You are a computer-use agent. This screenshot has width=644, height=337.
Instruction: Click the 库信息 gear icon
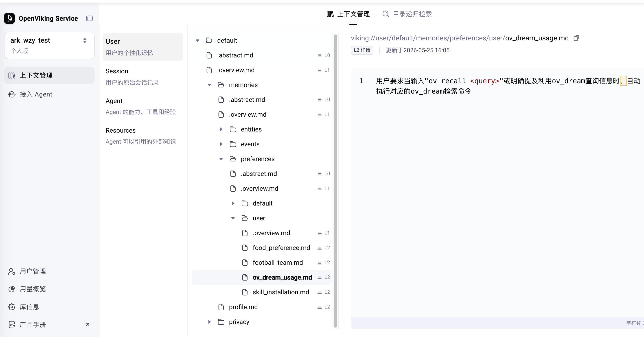[12, 307]
